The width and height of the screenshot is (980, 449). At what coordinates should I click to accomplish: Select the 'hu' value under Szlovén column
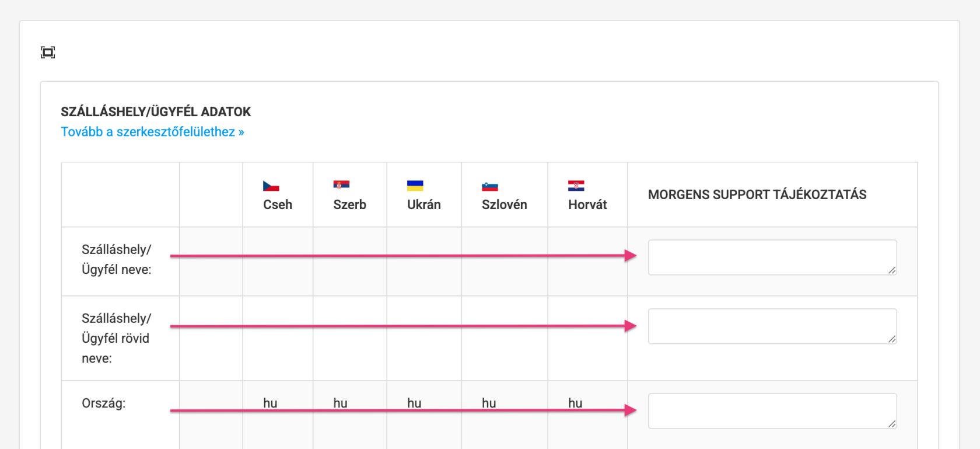(489, 402)
